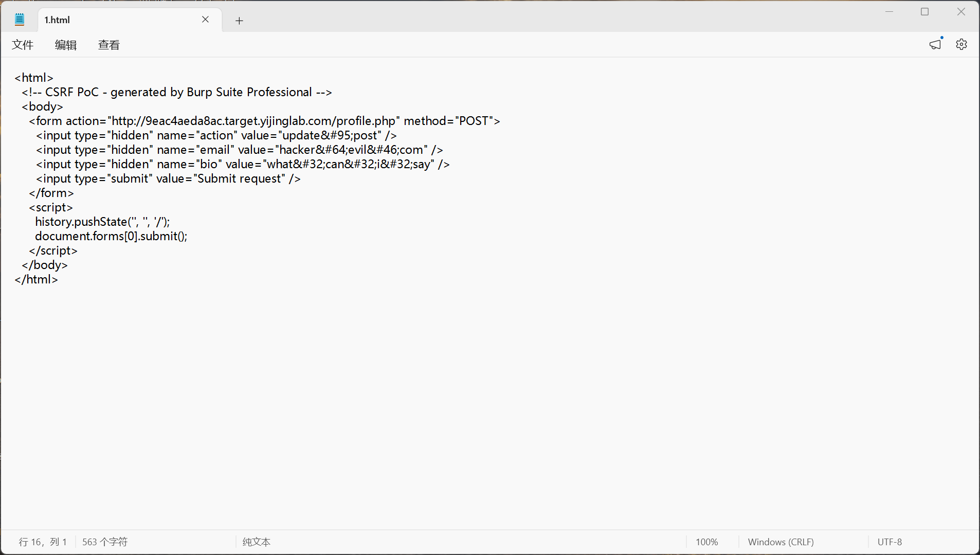Click the hidden input named email line

pos(240,150)
